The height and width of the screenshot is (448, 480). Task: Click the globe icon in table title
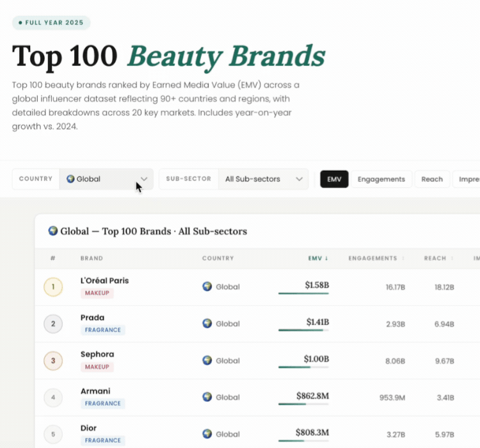pyautogui.click(x=53, y=231)
